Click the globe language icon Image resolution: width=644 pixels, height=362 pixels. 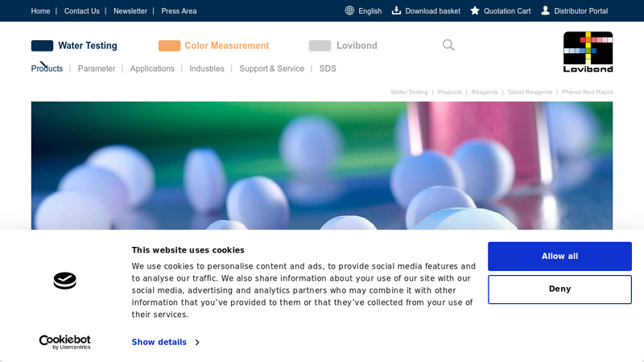349,10
